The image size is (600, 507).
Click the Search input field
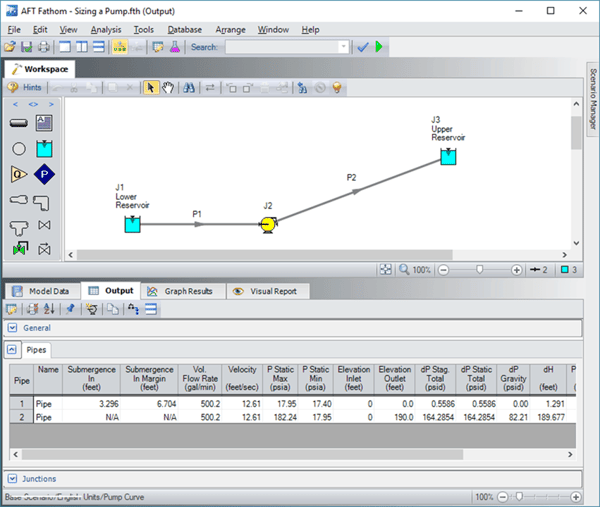[282, 47]
